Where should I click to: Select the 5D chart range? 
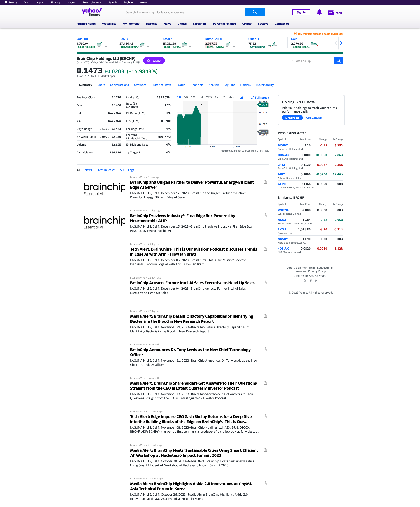pos(186,97)
